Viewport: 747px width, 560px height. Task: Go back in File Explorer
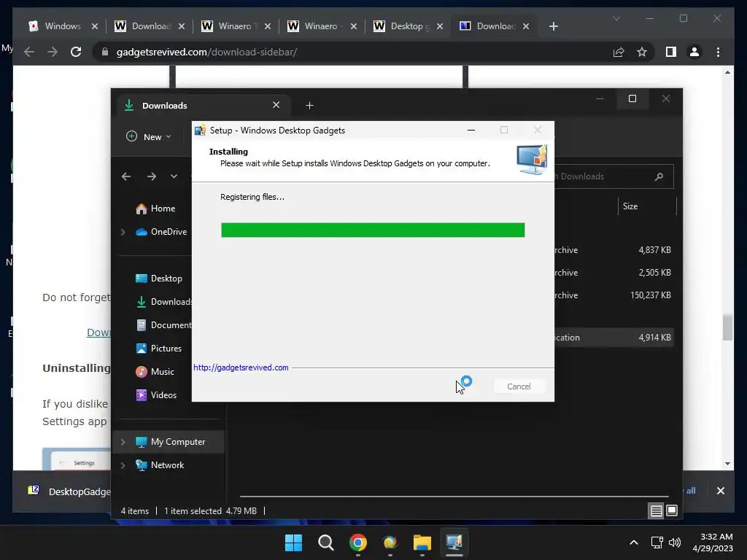pyautogui.click(x=126, y=176)
